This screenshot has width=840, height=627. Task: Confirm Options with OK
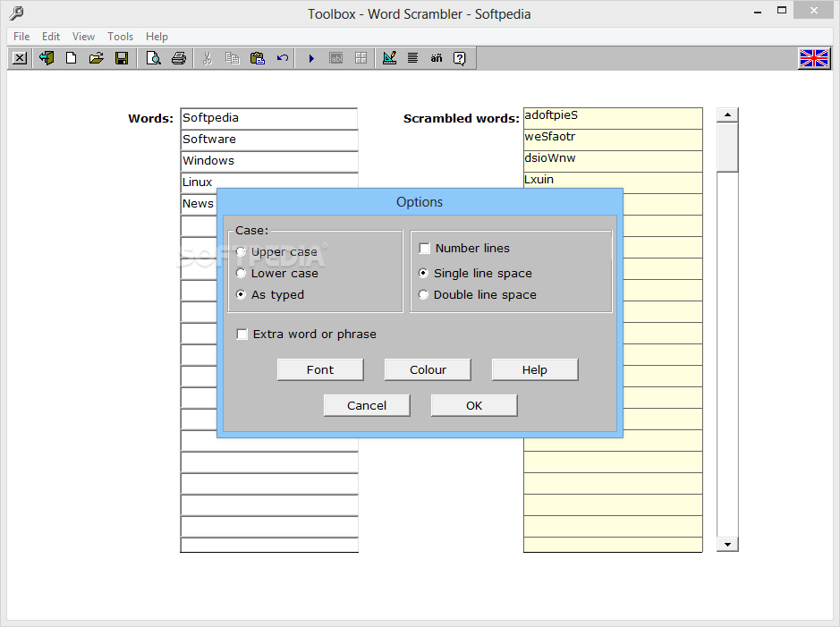pos(474,405)
